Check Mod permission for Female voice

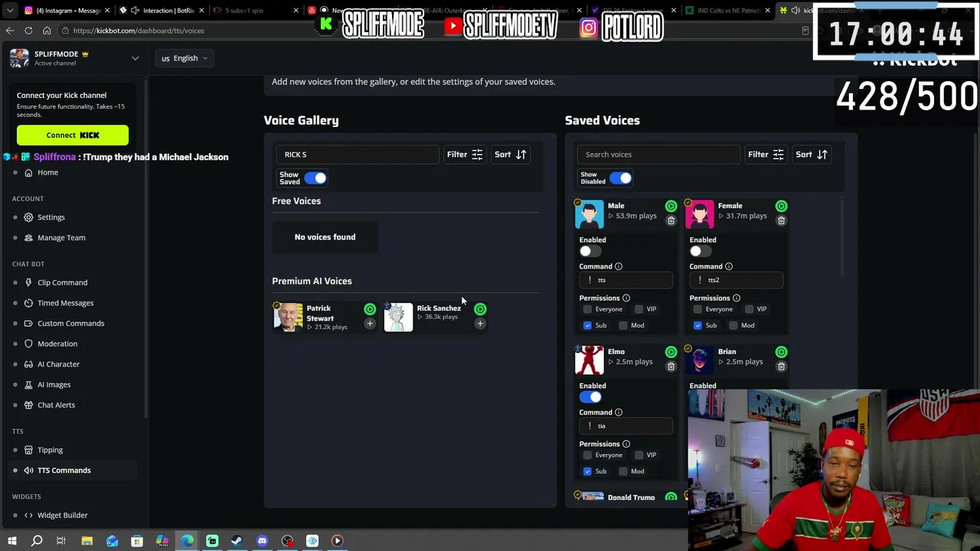733,325
